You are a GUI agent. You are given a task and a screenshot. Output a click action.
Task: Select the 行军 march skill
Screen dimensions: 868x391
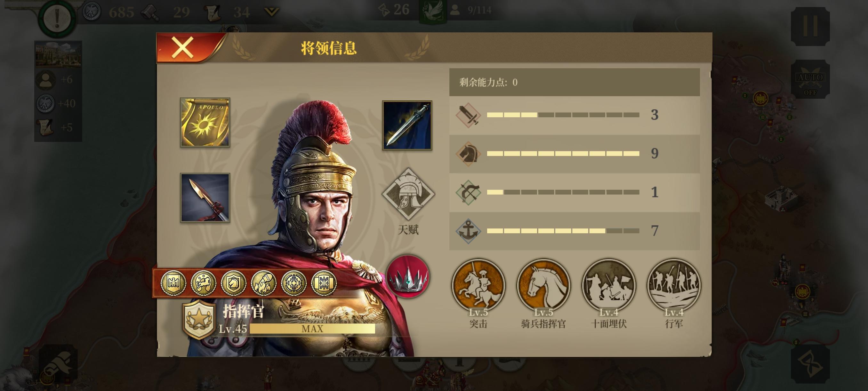pos(674,286)
